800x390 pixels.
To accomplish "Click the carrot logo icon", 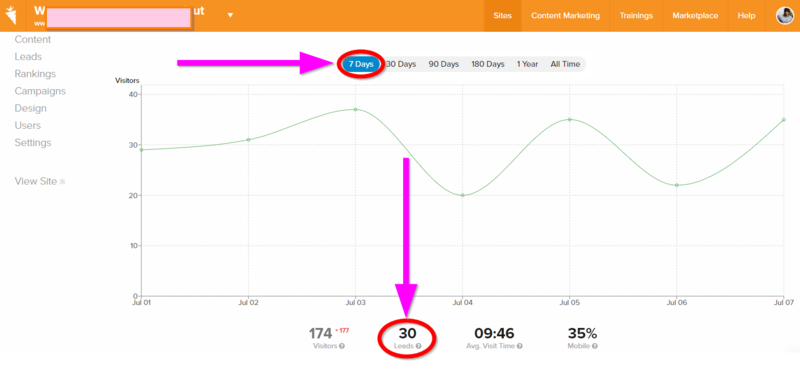I will pyautogui.click(x=11, y=16).
